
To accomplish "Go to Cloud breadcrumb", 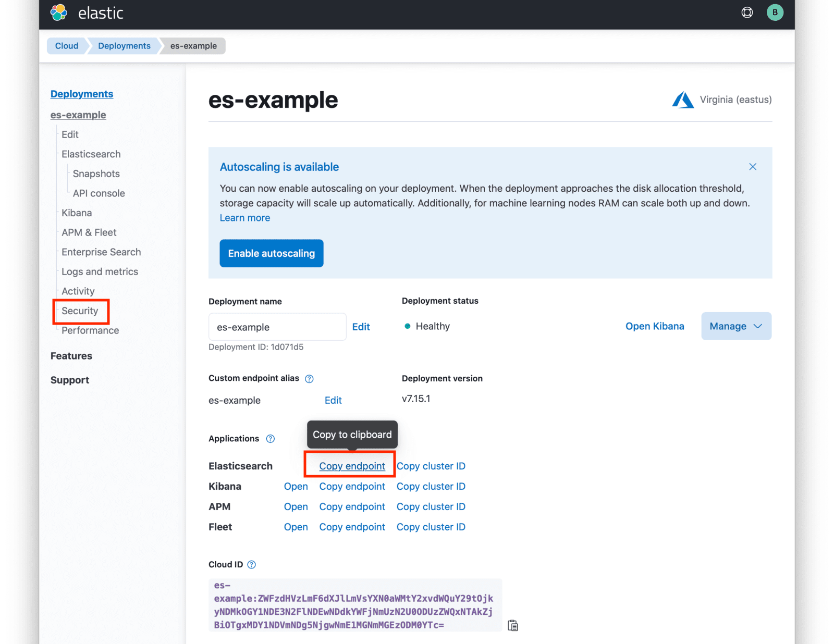I will 67,46.
